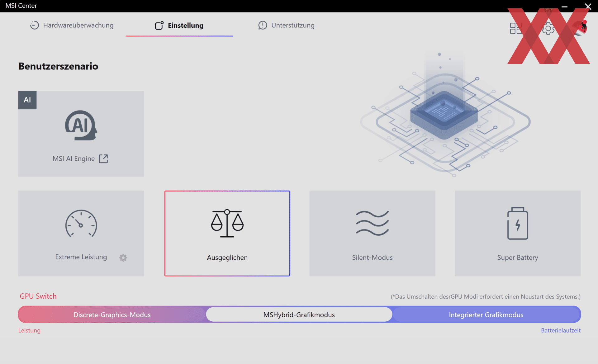Open the Hardwareüberwachung tab
The height and width of the screenshot is (364, 598).
click(x=72, y=25)
